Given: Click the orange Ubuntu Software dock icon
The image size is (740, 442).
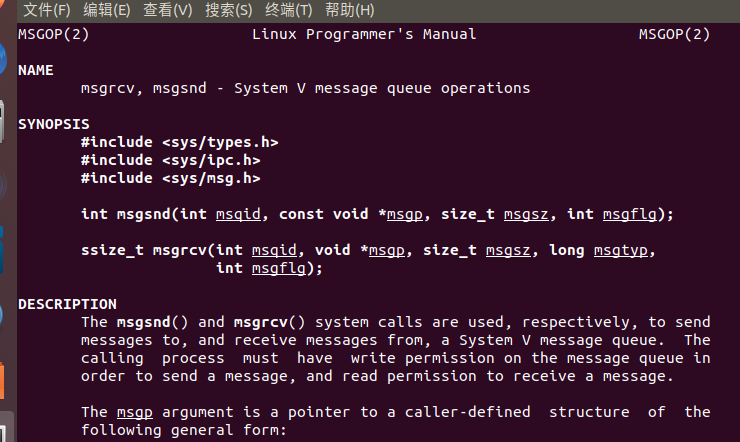Looking at the screenshot, I should (2, 380).
